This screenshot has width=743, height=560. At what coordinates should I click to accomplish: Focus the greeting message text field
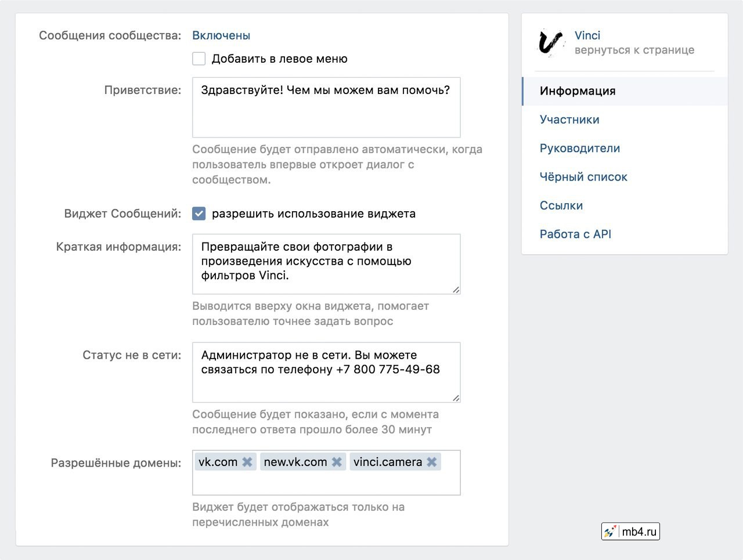point(326,113)
